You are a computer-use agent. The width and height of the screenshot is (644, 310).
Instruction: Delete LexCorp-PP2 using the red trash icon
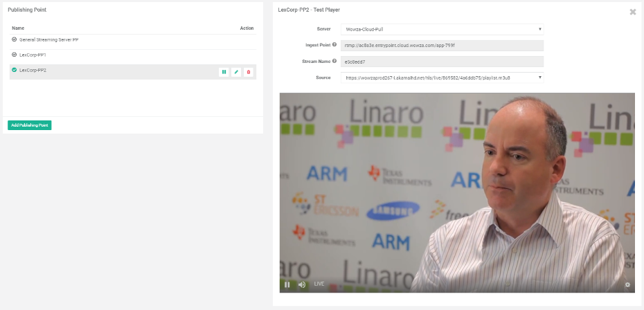(x=249, y=72)
